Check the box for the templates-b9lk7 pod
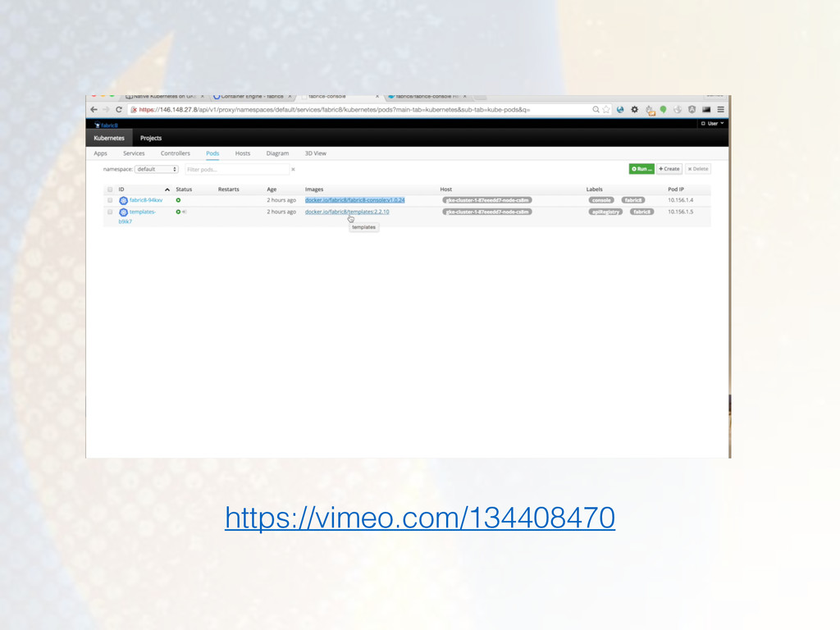840x630 pixels. [x=111, y=212]
